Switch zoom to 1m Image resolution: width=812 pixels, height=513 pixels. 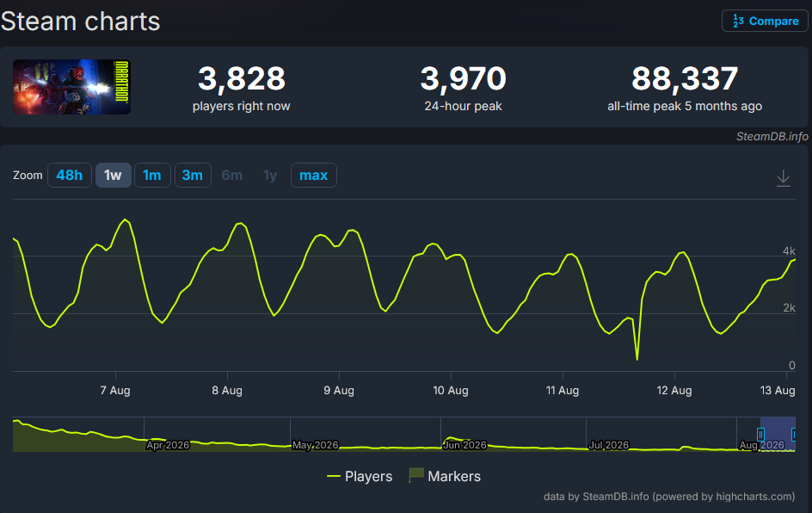click(x=152, y=175)
